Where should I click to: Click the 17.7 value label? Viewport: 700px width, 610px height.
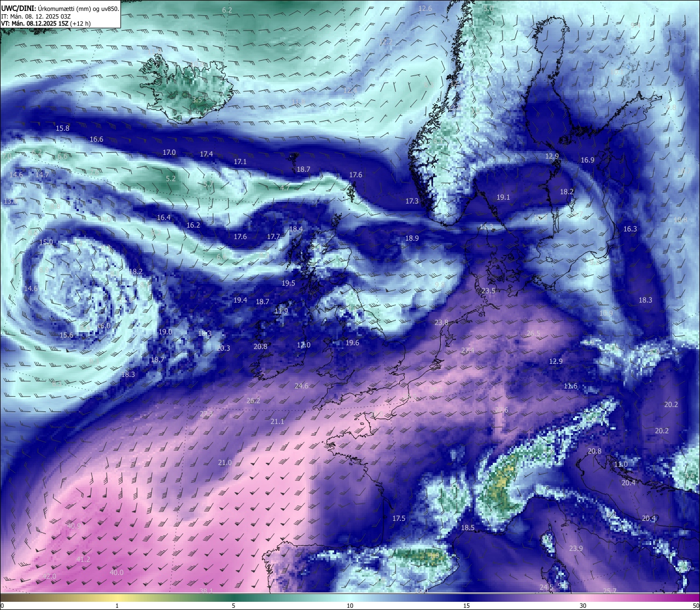(273, 236)
